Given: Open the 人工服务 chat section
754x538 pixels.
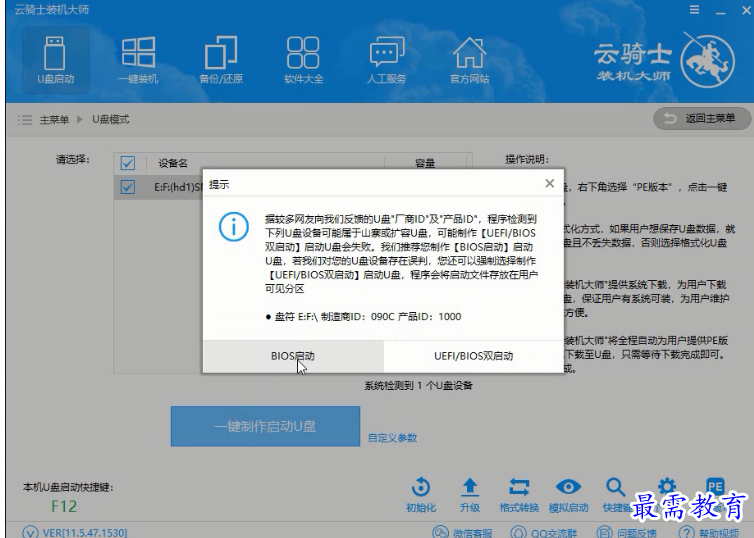Looking at the screenshot, I should [387, 60].
